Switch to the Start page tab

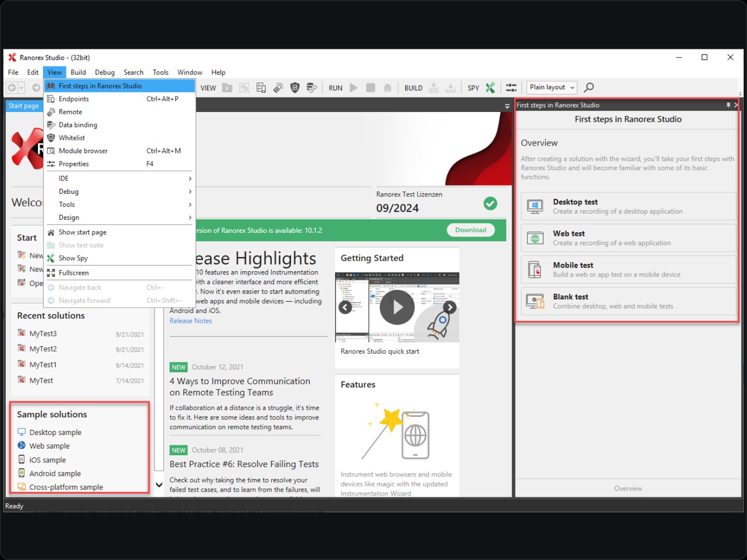tap(24, 106)
